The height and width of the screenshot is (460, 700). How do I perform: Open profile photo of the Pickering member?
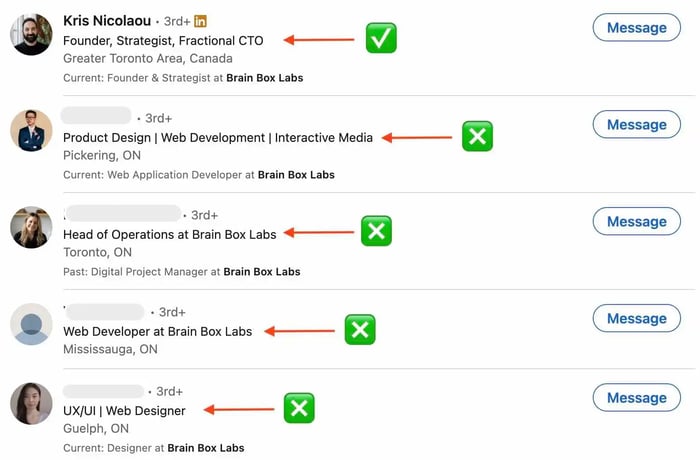coord(31,130)
